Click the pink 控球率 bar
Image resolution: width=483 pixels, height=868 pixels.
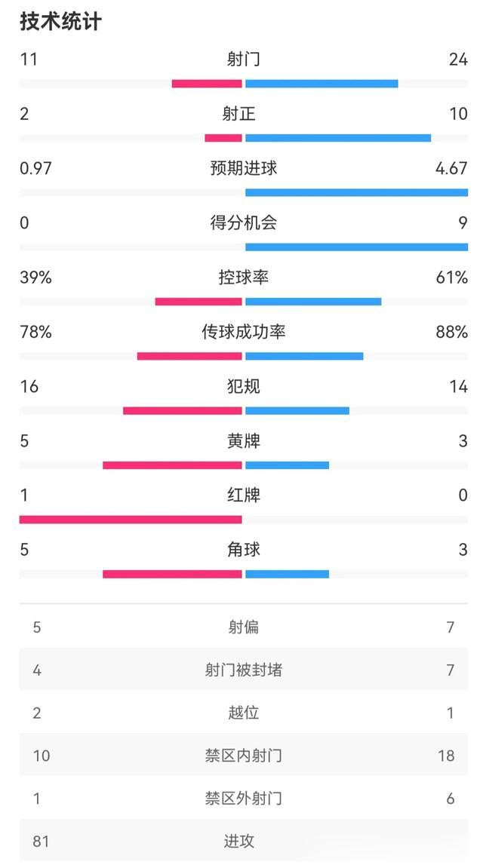coord(198,302)
